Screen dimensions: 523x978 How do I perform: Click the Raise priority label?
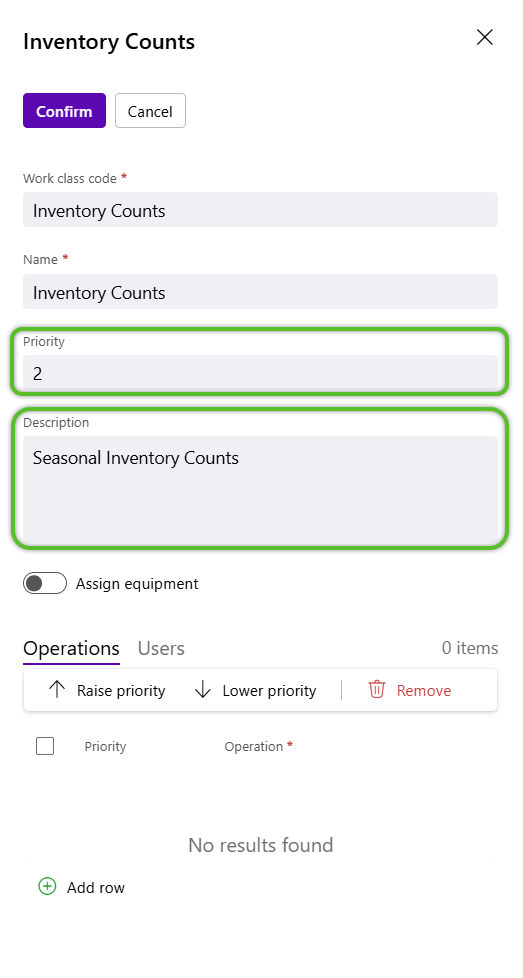[x=121, y=690]
